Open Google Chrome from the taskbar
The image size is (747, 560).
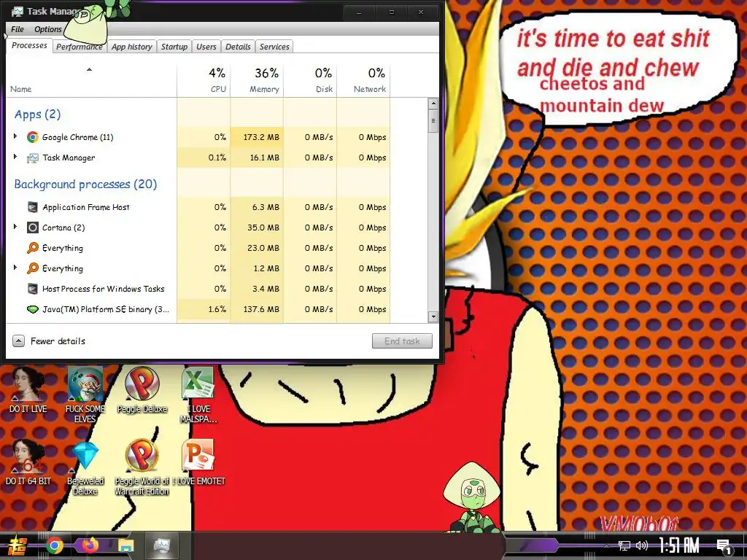pos(55,545)
